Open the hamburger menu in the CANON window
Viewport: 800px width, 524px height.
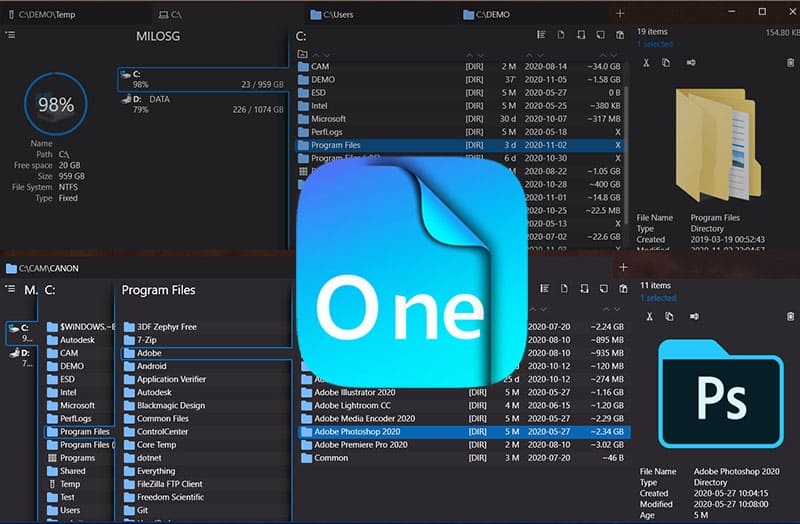pos(10,289)
